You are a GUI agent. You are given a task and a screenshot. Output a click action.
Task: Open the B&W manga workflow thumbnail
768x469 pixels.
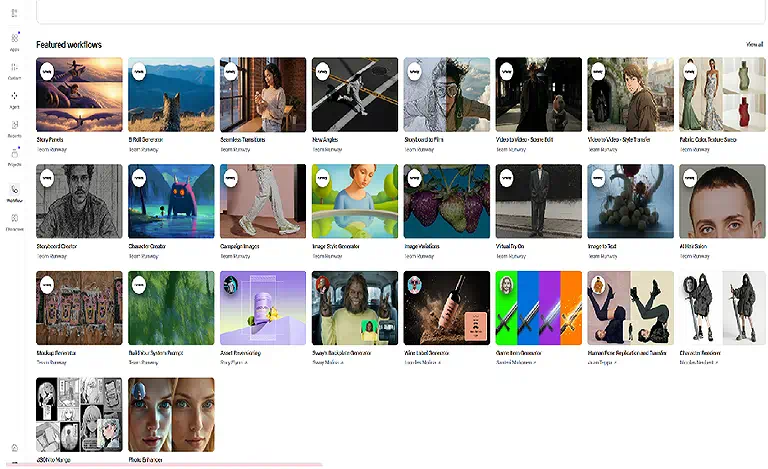click(79, 415)
